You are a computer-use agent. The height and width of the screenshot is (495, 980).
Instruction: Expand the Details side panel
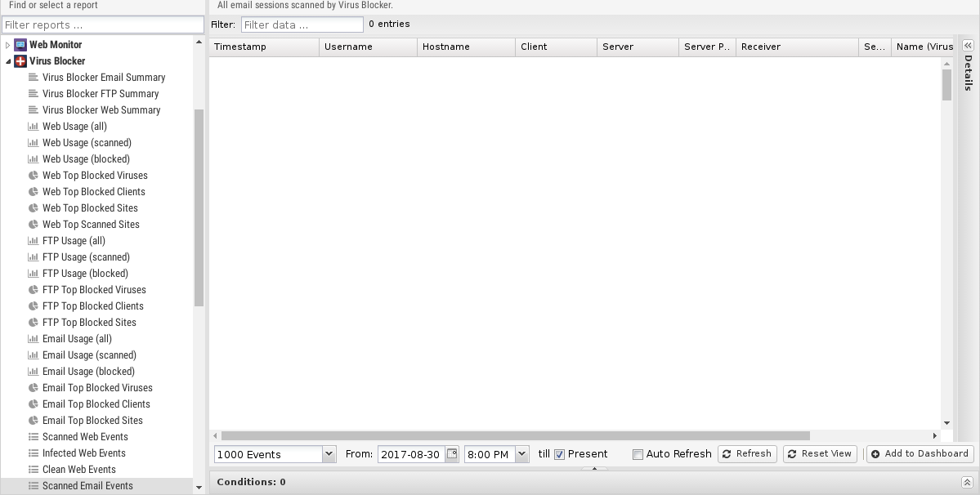[968, 46]
